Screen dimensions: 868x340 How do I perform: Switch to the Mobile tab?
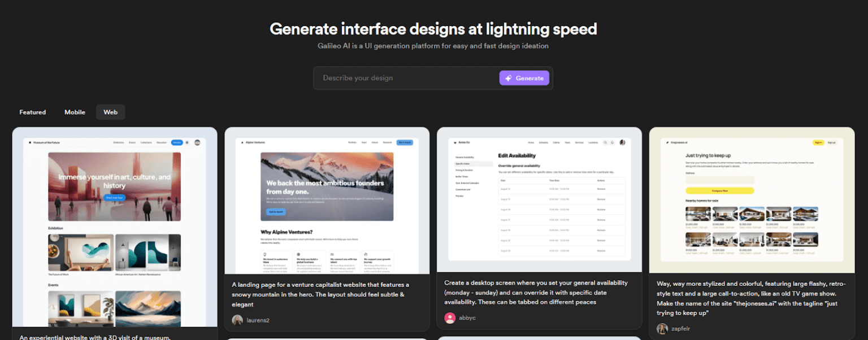pos(75,112)
